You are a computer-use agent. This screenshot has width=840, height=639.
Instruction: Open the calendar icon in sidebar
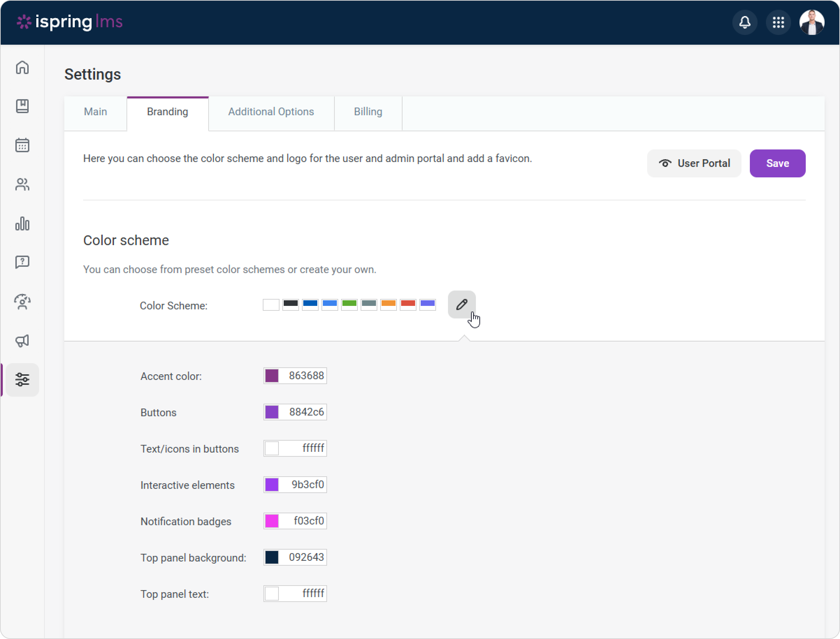coord(22,145)
